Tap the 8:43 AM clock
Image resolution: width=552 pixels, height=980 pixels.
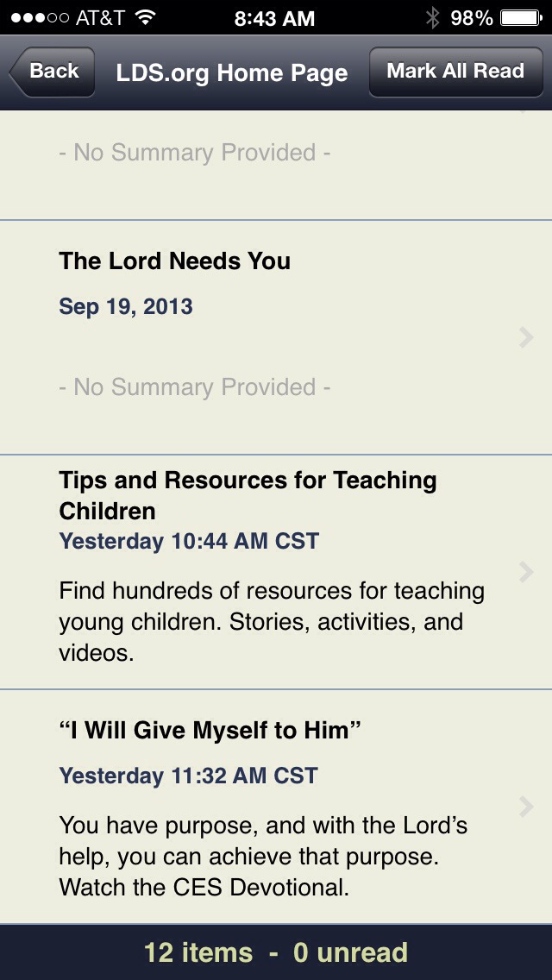coord(274,18)
